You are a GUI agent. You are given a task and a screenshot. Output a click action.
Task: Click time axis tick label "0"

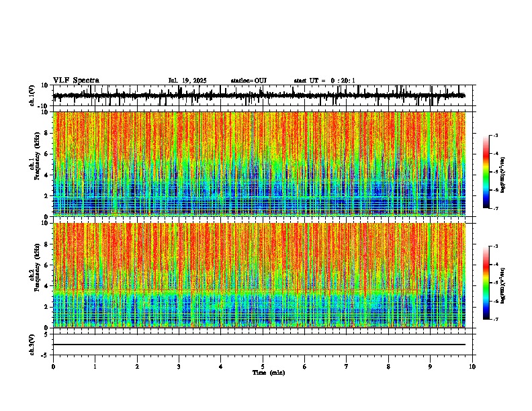point(53,367)
